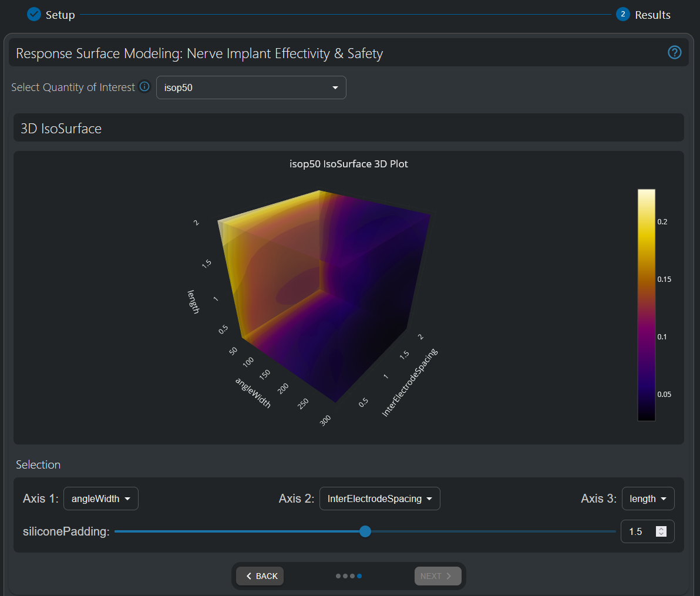Open the help question mark icon
The width and height of the screenshot is (700, 596).
click(674, 52)
